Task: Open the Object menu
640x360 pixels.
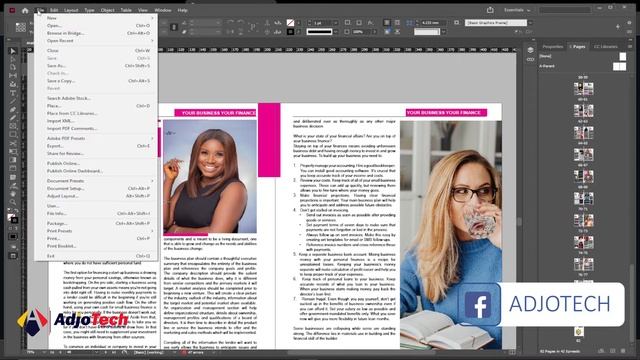Action: (108, 10)
